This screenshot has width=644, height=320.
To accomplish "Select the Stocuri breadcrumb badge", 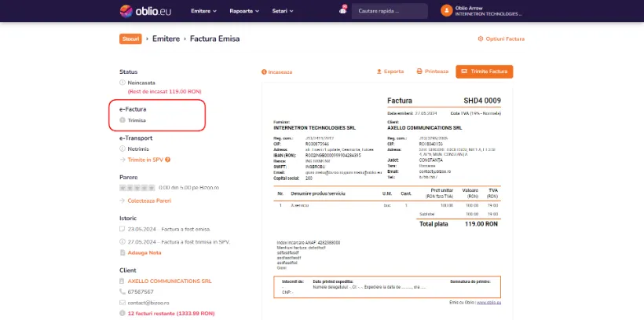I will coord(130,39).
